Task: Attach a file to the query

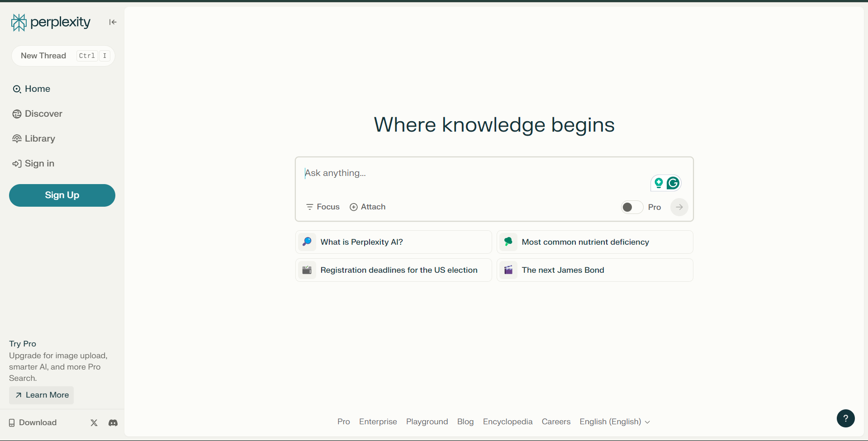Action: 368,207
